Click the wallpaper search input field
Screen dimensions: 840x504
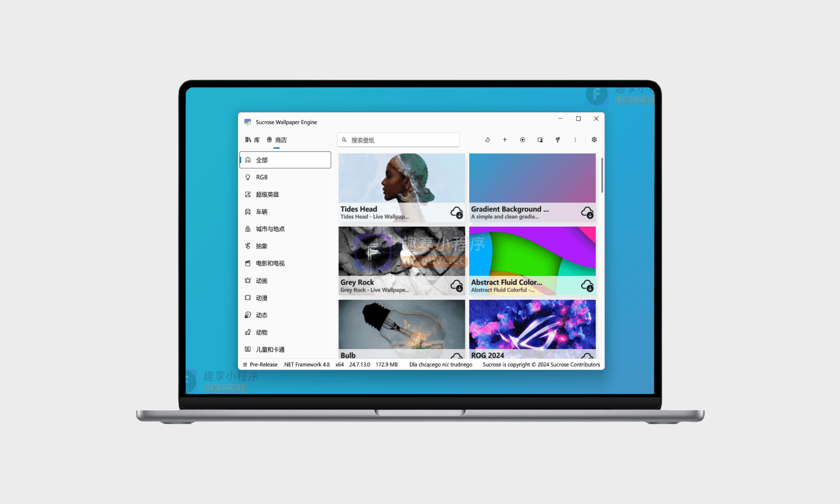tap(400, 139)
